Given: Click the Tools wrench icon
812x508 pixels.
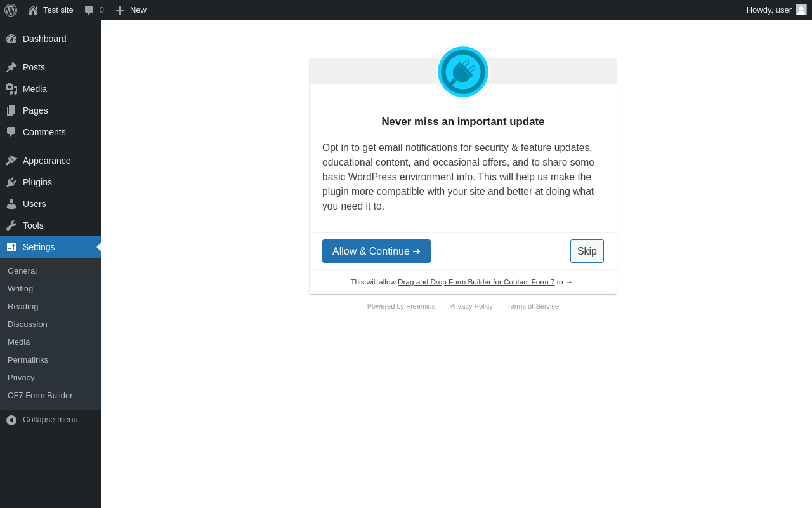Looking at the screenshot, I should coord(11,225).
